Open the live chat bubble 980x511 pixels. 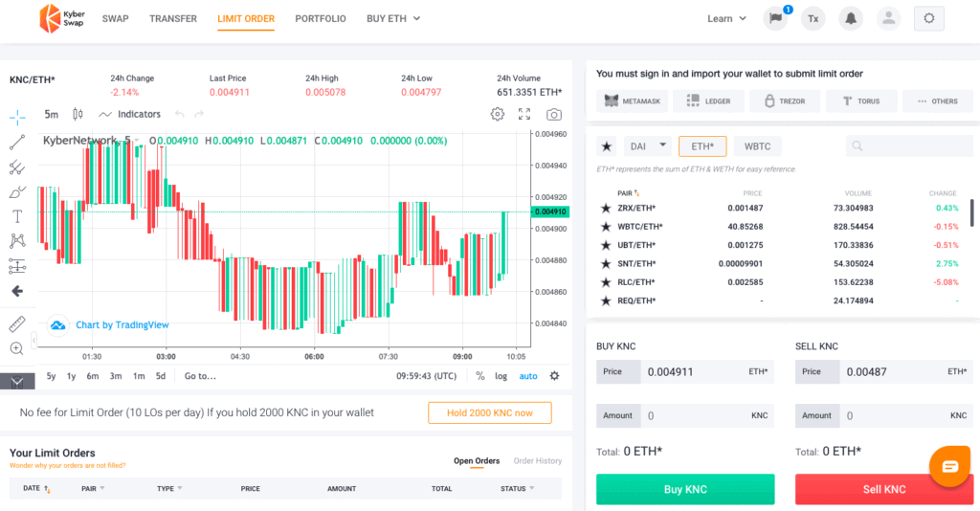950,466
